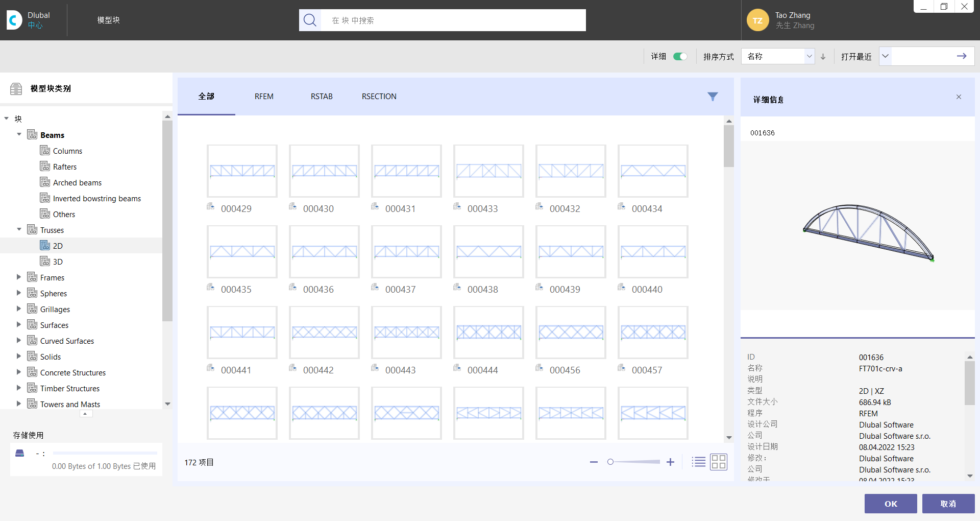Open the recent files dropdown arrow
Screen dimensions: 980x521
pyautogui.click(x=886, y=56)
